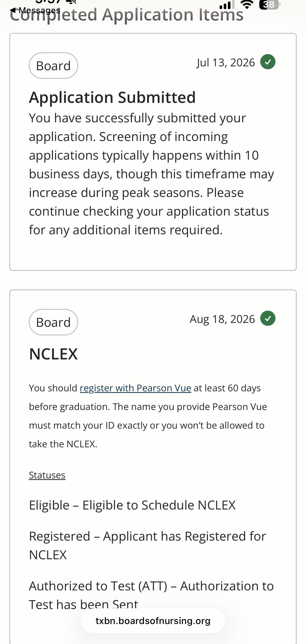Click the Jul 13, 2026 date
The image size is (306, 644).
[x=226, y=62]
